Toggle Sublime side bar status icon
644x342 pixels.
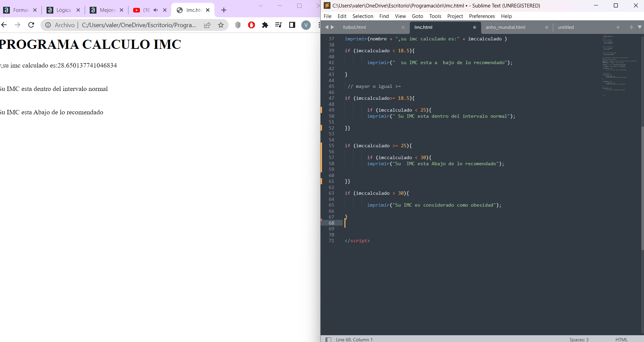(328, 340)
